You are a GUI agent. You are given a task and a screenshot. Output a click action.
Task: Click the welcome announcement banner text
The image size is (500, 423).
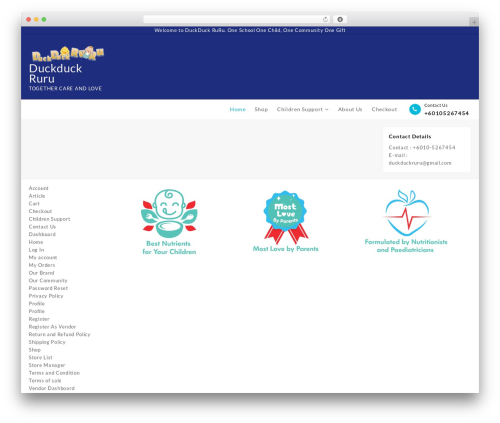(x=250, y=30)
